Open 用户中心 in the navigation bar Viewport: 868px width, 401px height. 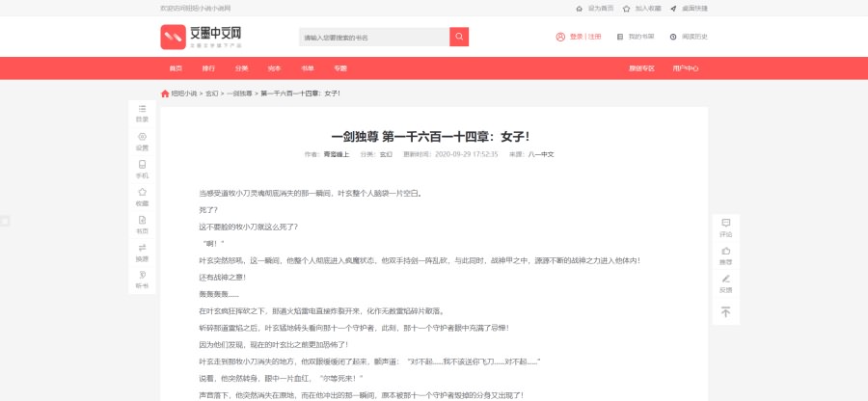(686, 68)
